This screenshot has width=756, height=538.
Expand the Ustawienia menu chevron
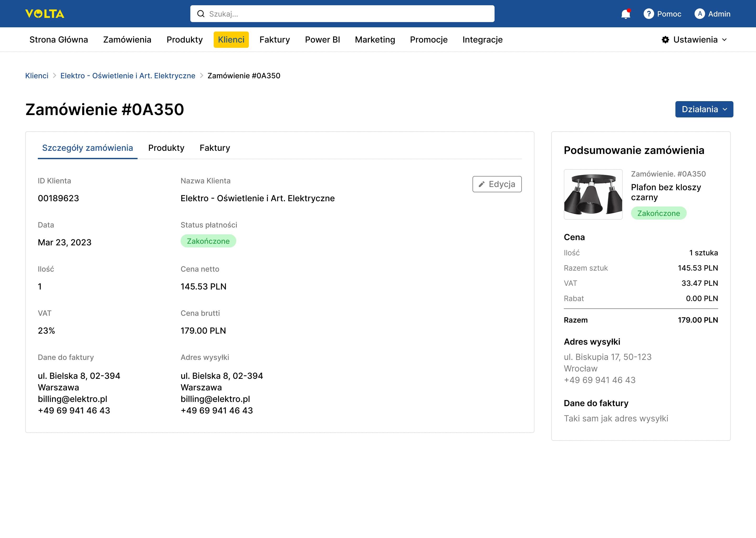[724, 40]
